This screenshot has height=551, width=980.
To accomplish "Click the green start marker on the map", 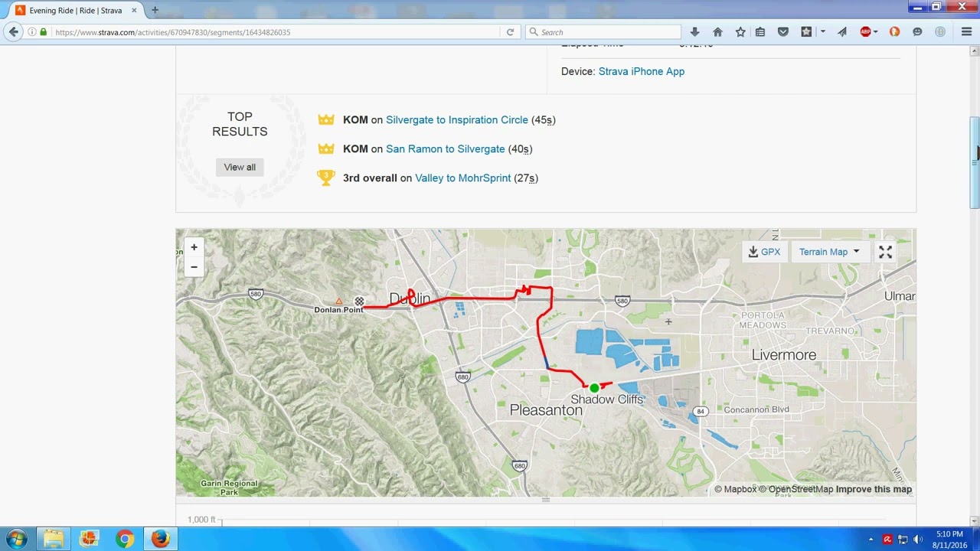I will (594, 388).
